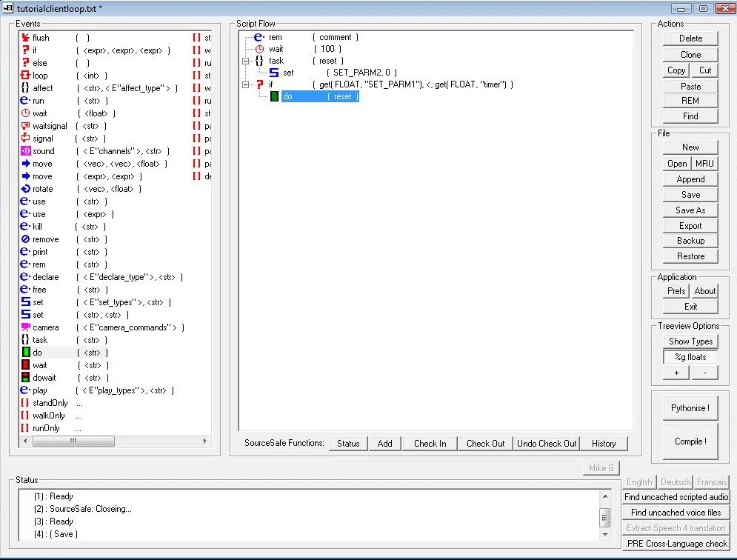Create a New file
This screenshot has width=737, height=560.
click(x=690, y=147)
